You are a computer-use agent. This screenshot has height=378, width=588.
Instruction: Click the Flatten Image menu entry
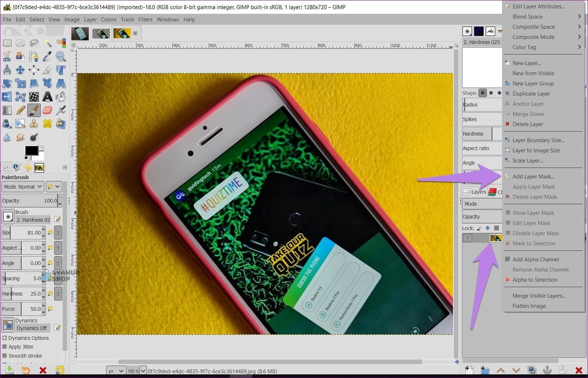pos(544,306)
